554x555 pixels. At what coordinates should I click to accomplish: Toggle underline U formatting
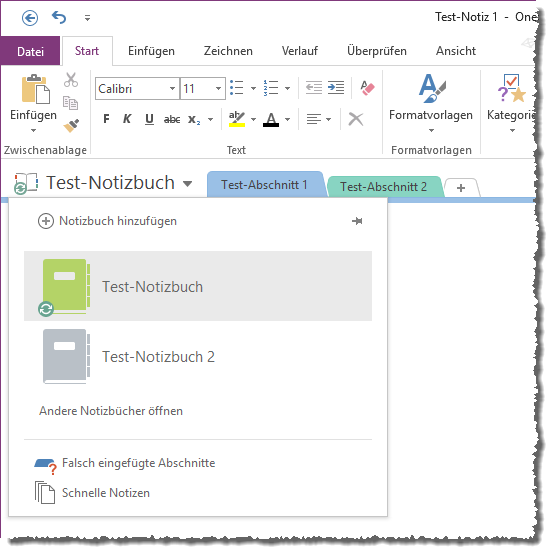click(149, 119)
